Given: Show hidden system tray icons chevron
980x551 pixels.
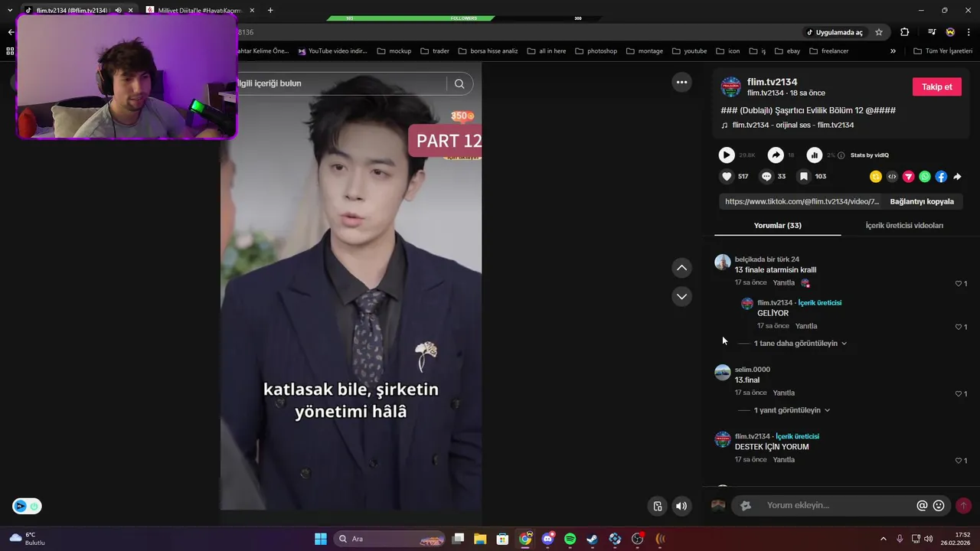Looking at the screenshot, I should 883,539.
